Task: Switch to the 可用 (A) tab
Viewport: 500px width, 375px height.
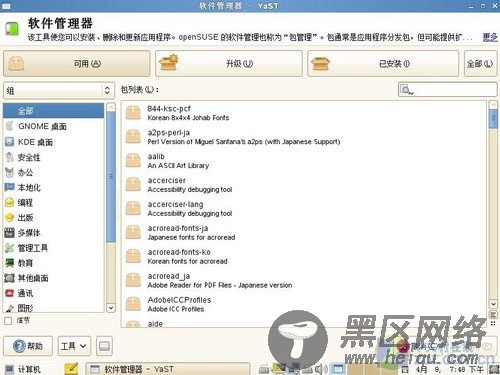Action: pos(77,63)
